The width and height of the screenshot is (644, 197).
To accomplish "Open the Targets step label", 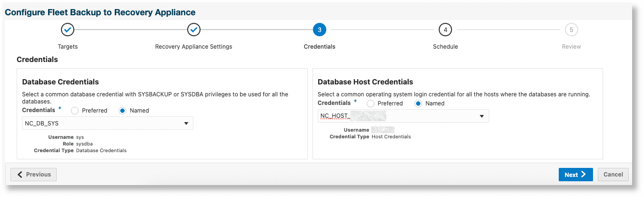I will pyautogui.click(x=68, y=47).
